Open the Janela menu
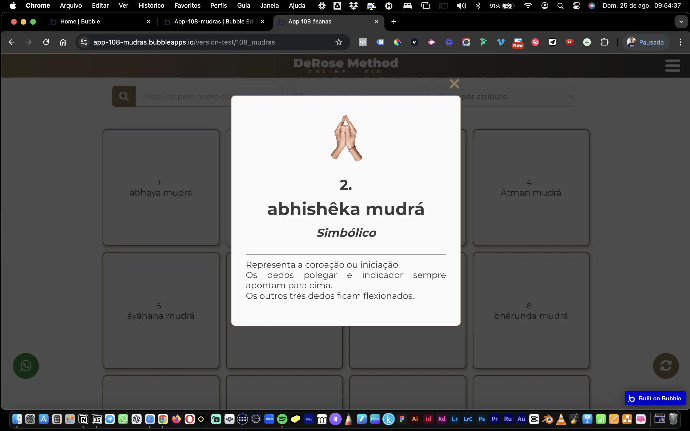Image resolution: width=690 pixels, height=431 pixels. click(269, 6)
